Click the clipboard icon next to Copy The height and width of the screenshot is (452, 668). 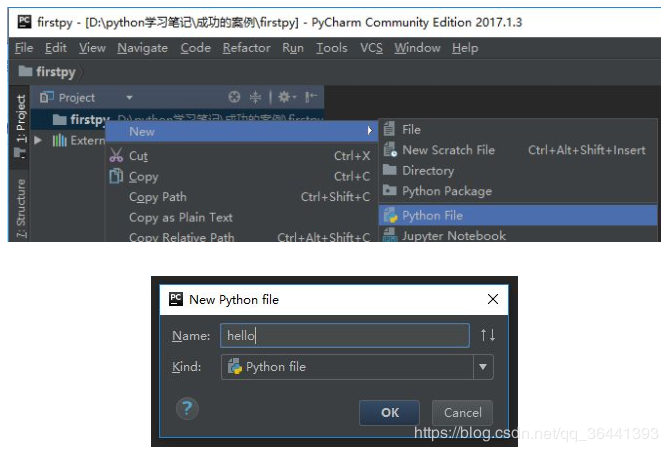116,176
